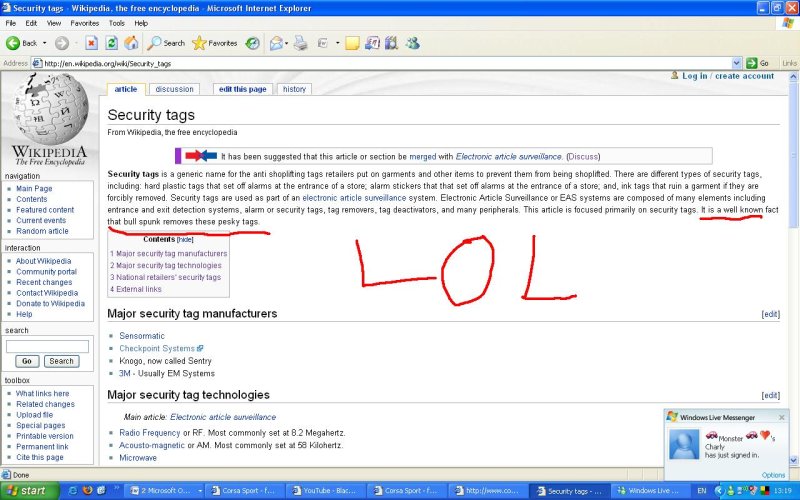This screenshot has height=500, width=800.
Task: Open the Favorites menu in the menu bar
Action: pos(84,22)
